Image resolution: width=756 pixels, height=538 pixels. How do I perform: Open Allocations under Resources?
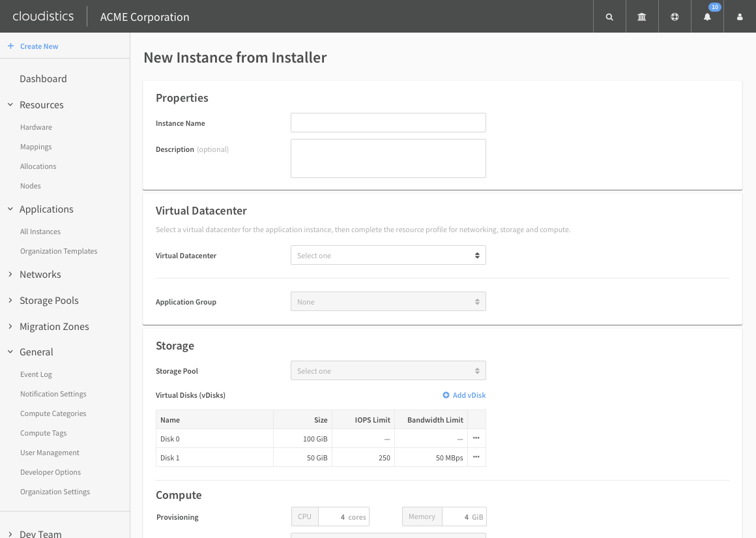point(38,166)
